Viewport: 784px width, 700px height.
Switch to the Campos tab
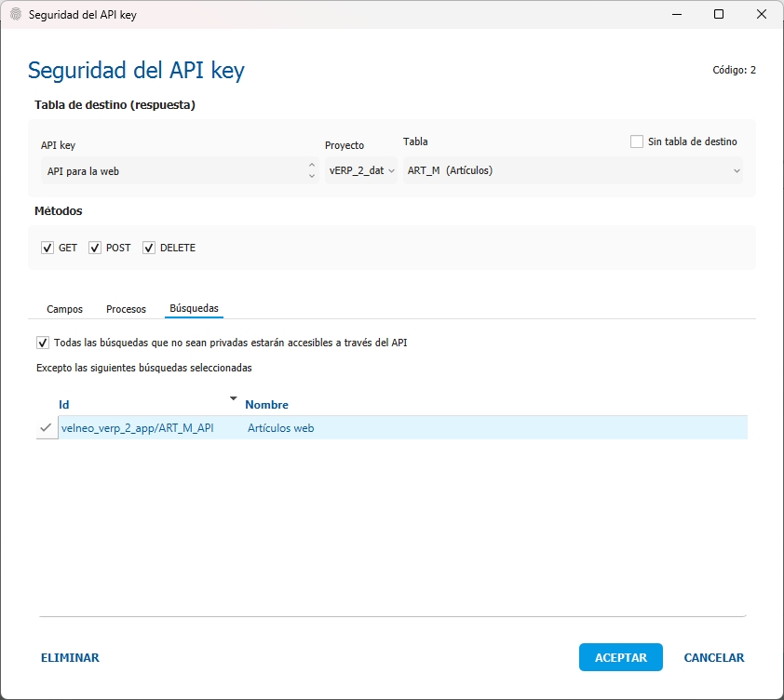point(64,309)
